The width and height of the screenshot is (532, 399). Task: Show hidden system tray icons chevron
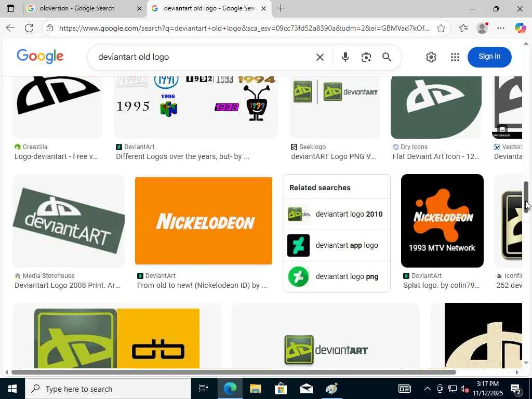tap(428, 389)
